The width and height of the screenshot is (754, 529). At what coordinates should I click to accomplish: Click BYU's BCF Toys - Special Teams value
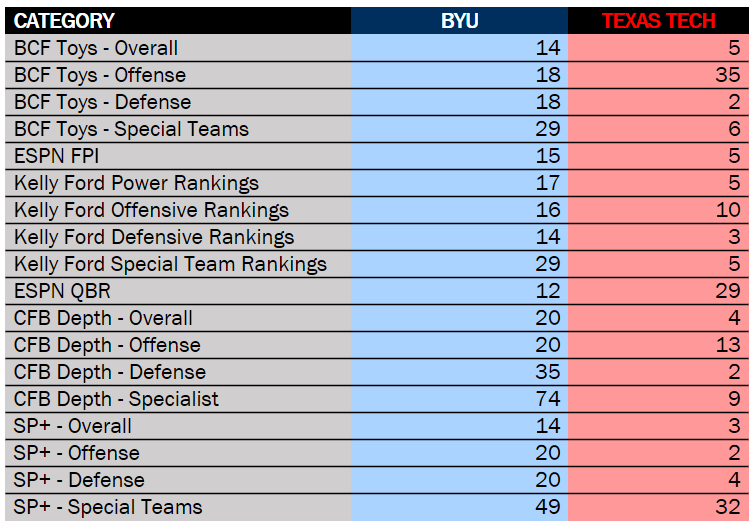coord(548,129)
